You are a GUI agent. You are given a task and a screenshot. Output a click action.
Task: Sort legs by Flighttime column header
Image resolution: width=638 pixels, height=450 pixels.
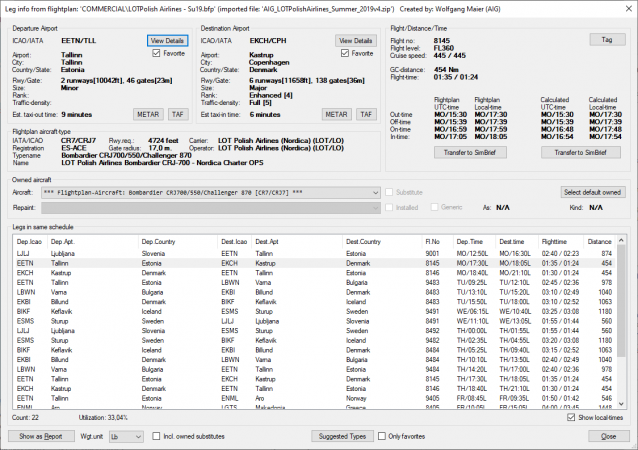[x=561, y=242]
